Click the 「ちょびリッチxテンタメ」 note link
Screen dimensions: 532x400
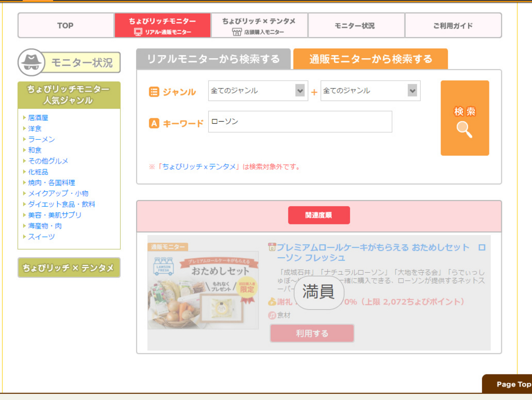click(x=198, y=167)
